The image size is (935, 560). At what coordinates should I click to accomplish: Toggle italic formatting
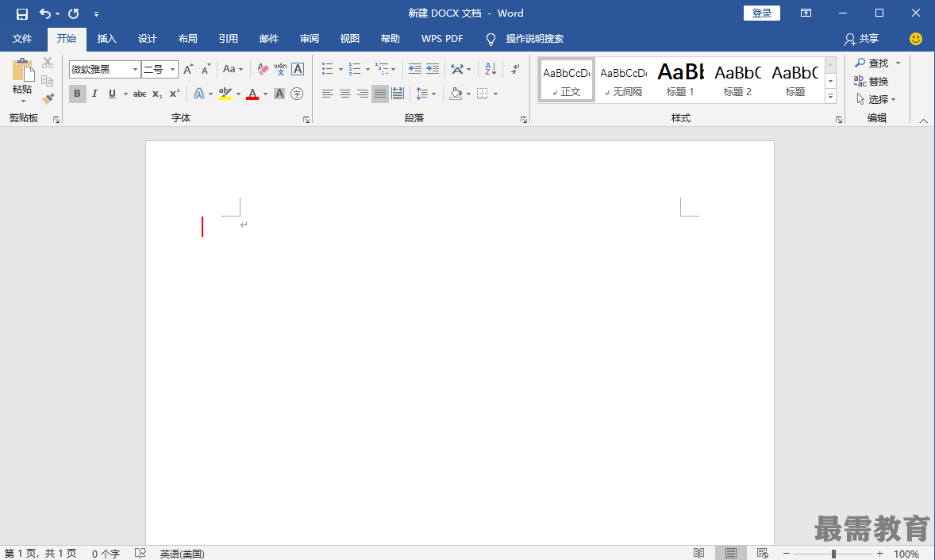pos(94,94)
